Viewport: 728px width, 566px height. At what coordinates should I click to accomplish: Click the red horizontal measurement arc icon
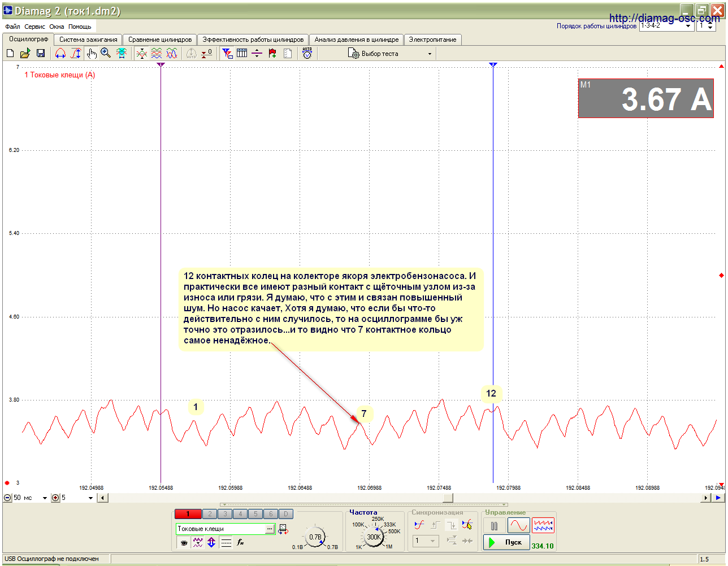pos(60,53)
